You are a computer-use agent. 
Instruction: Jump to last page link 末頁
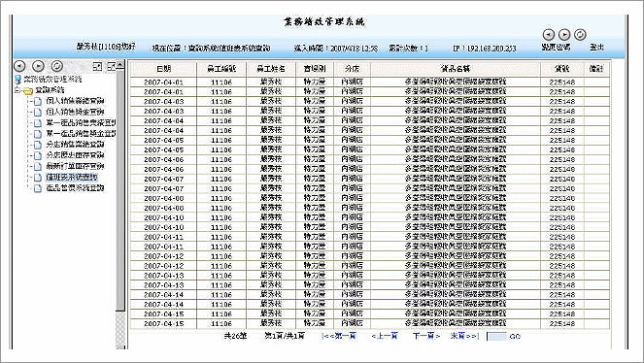point(464,337)
